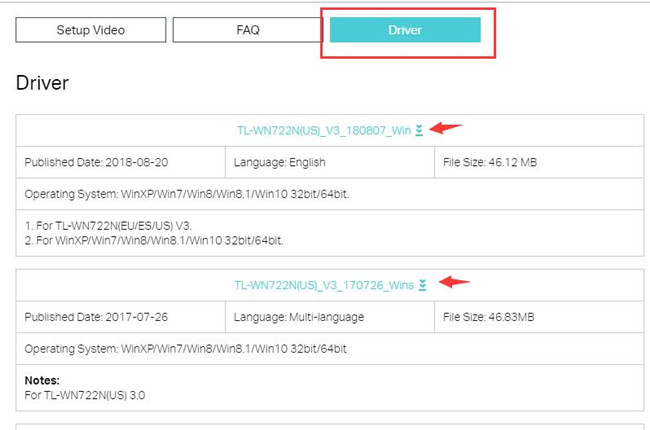The image size is (650, 430).
Task: Select File Size: 46.83MB cell
Action: click(x=539, y=317)
